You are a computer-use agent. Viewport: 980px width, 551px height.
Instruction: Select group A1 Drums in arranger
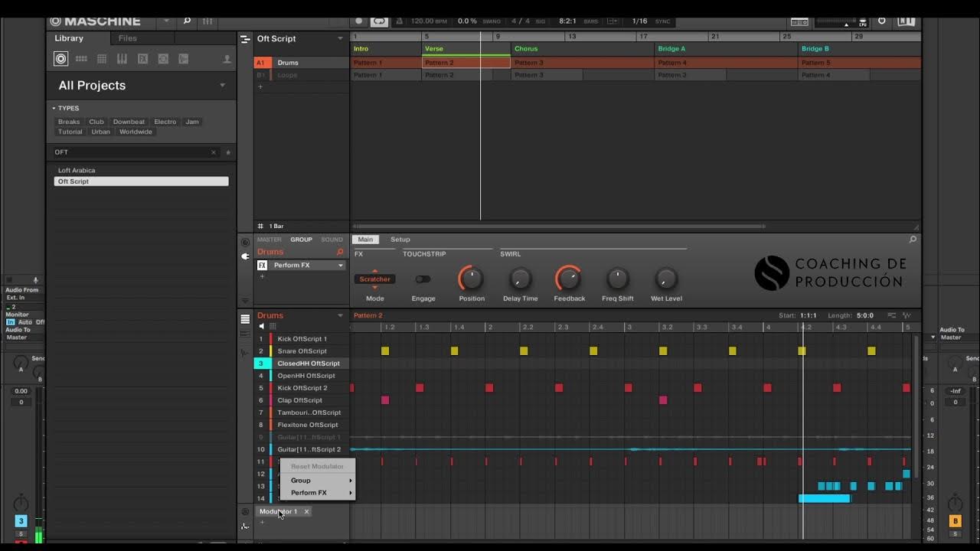(x=302, y=63)
